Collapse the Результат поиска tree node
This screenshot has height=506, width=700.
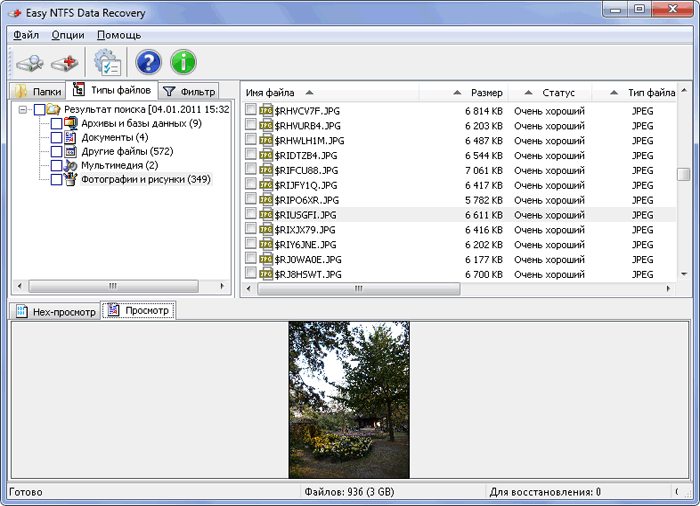pyautogui.click(x=22, y=109)
